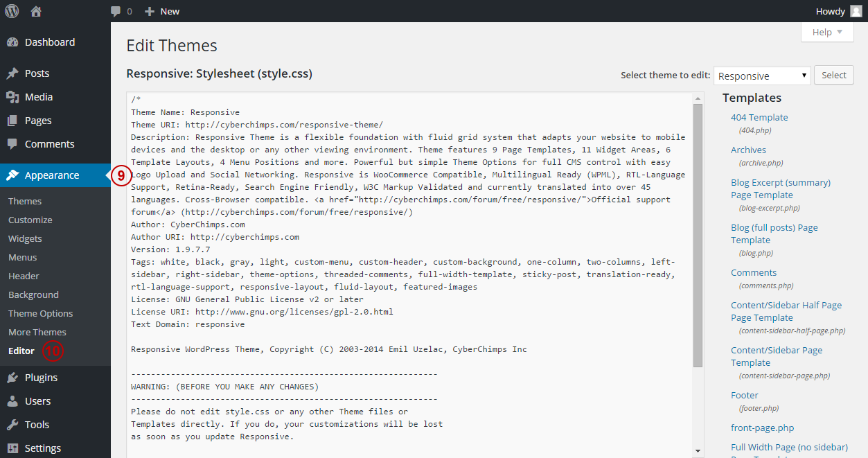Click inside the stylesheet code editor
This screenshot has width=868, height=458.
point(410,274)
